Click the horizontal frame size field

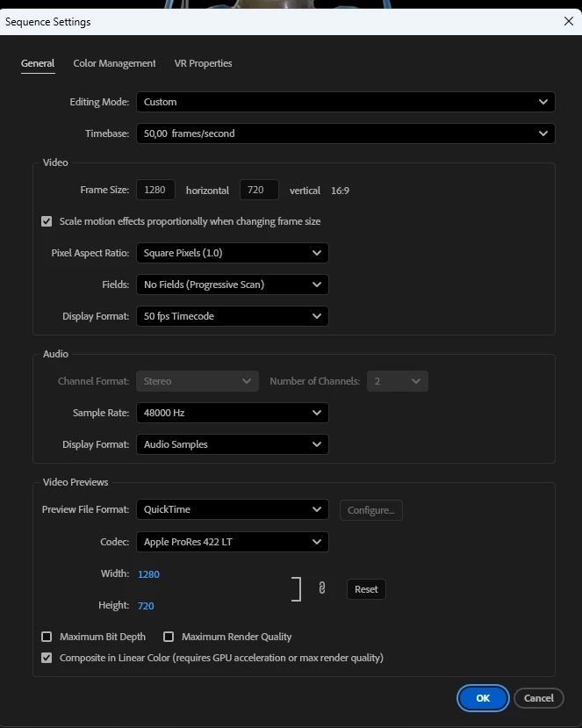pos(155,190)
